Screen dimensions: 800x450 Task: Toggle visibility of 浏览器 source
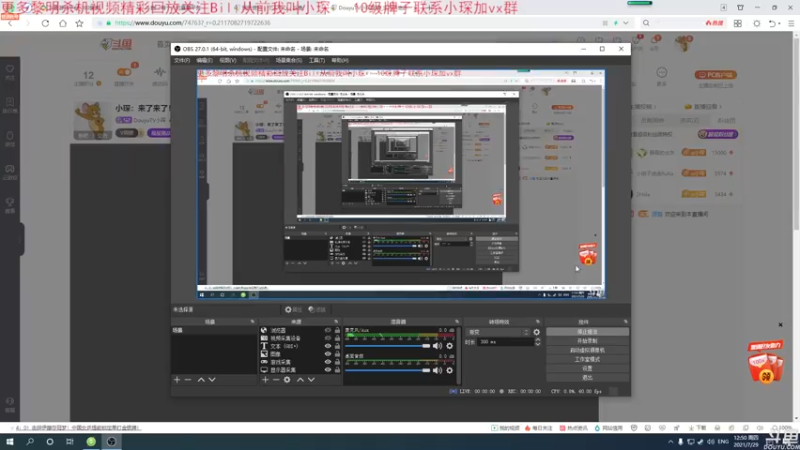pyautogui.click(x=328, y=330)
